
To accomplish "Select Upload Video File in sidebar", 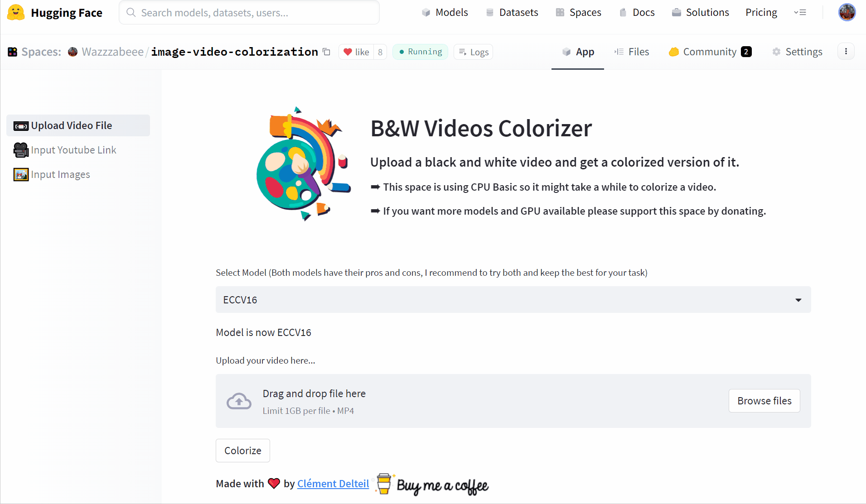I will click(78, 125).
